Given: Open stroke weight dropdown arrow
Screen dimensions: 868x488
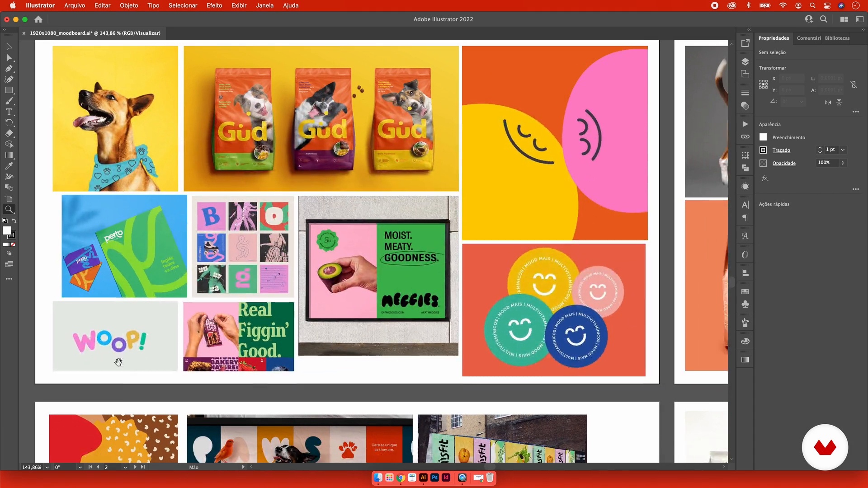Looking at the screenshot, I should (x=843, y=150).
